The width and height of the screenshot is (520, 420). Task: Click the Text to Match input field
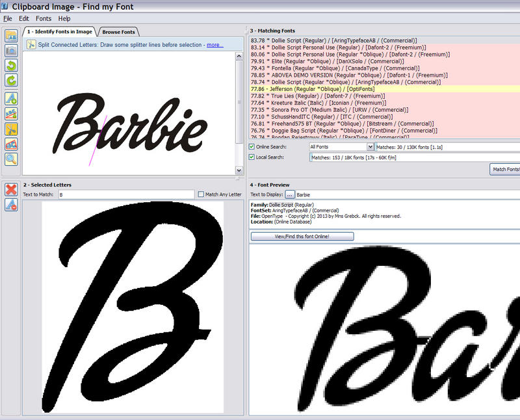coord(126,194)
